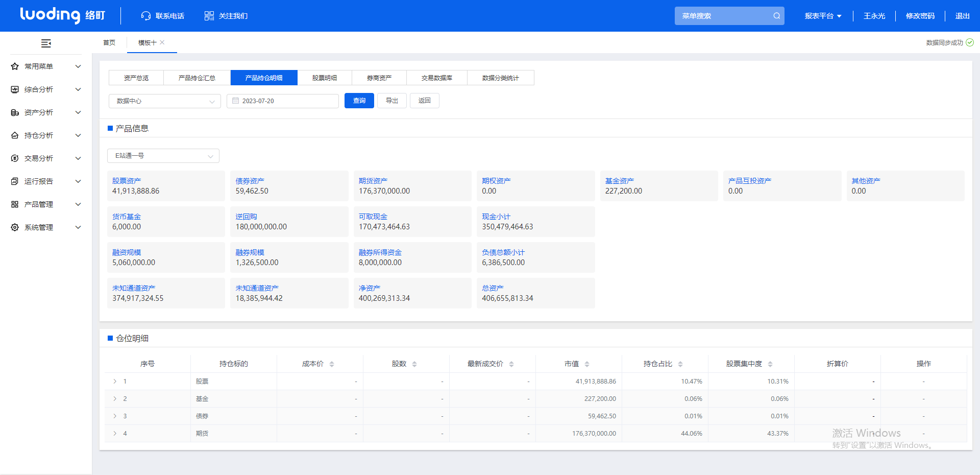Click market value 176,370,000.00 in 期货 row
980x475 pixels.
[594, 434]
